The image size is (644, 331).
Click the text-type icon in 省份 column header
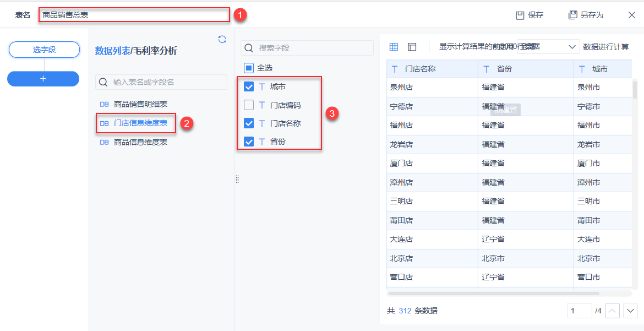tap(486, 69)
